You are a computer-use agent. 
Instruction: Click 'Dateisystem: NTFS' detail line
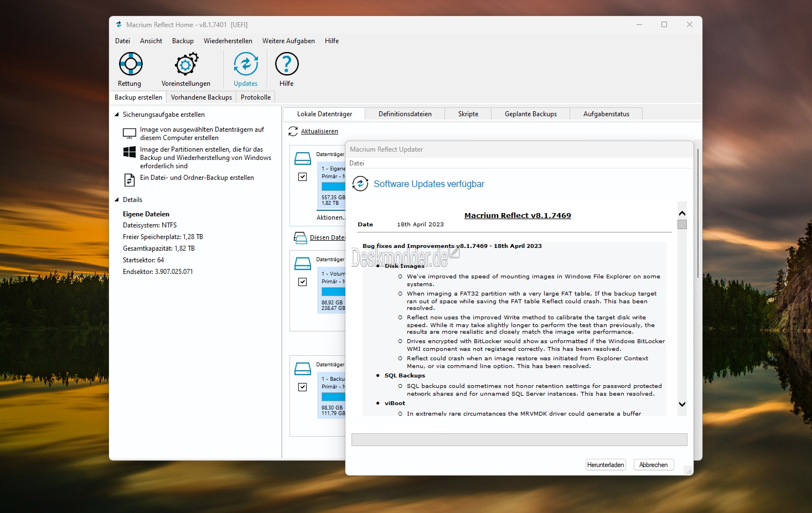pyautogui.click(x=149, y=225)
